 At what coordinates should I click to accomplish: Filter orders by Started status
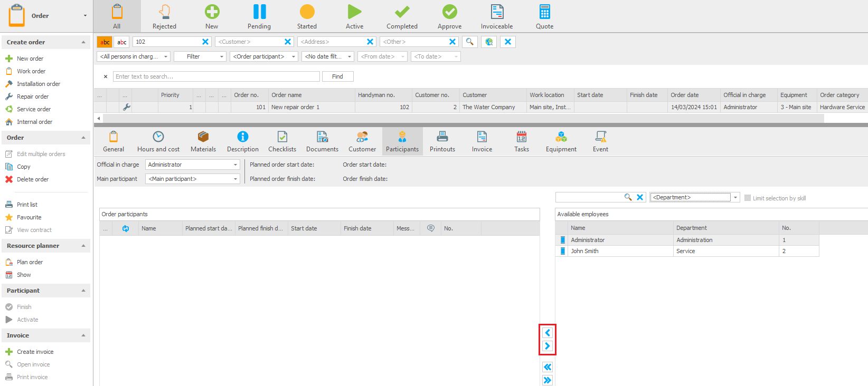(x=307, y=16)
